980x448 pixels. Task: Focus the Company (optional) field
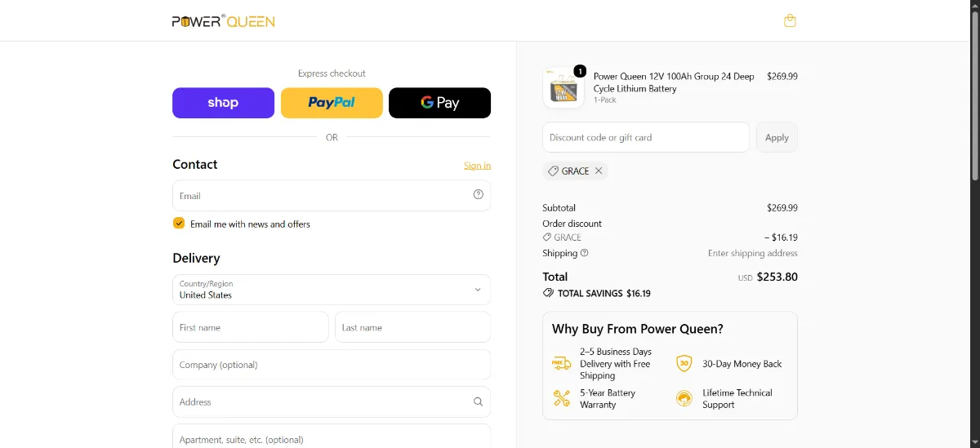coord(332,365)
